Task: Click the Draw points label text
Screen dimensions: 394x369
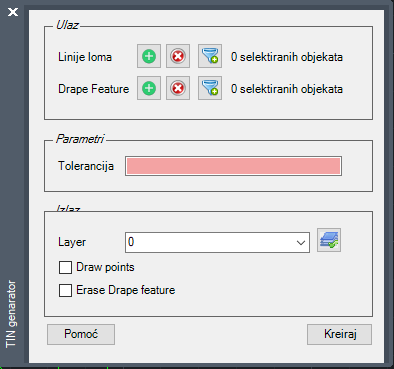Action: [105, 267]
